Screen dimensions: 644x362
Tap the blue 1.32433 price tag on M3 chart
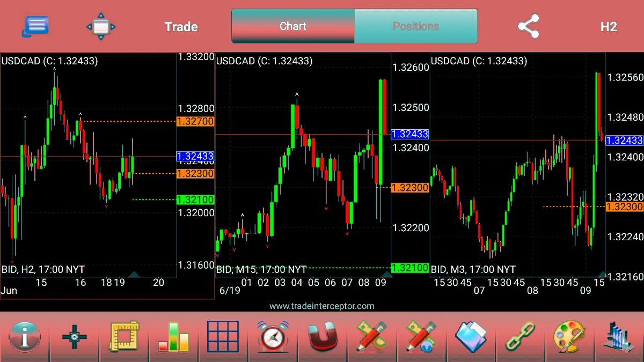pyautogui.click(x=625, y=140)
